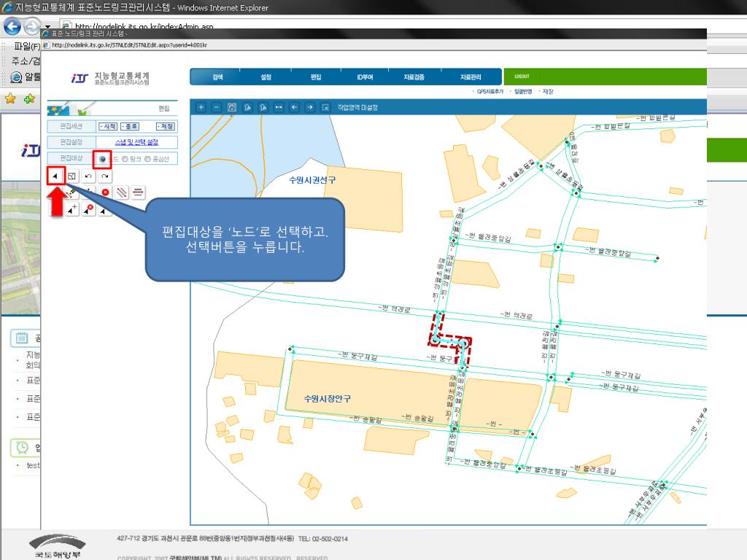Go to previous map view arrow
The width and height of the screenshot is (747, 560).
point(295,107)
